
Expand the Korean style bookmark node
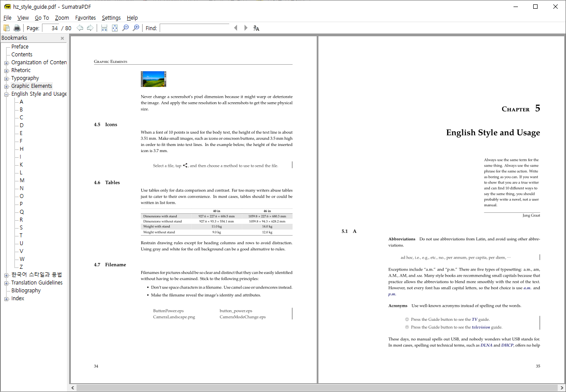point(7,275)
